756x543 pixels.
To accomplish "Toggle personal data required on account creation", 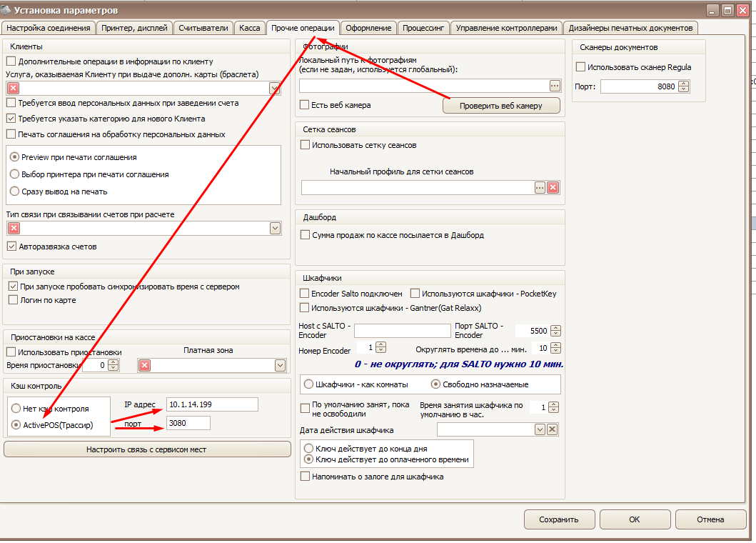I will coord(11,103).
